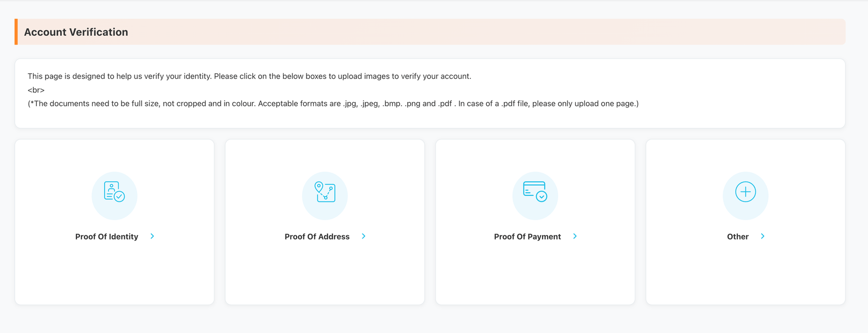Open the Proof Of Identity label
Image resolution: width=868 pixels, height=333 pixels.
[107, 237]
